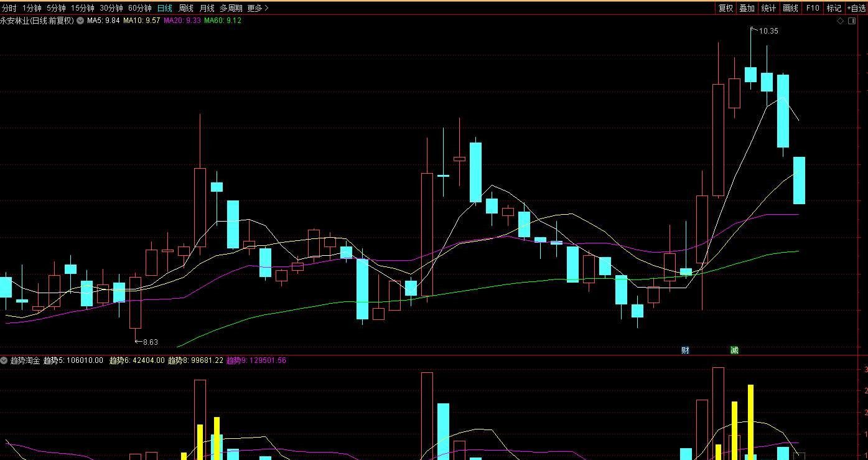Screen dimensions: 868x460
Task: Open the 叠加 overlay tool
Action: point(747,8)
